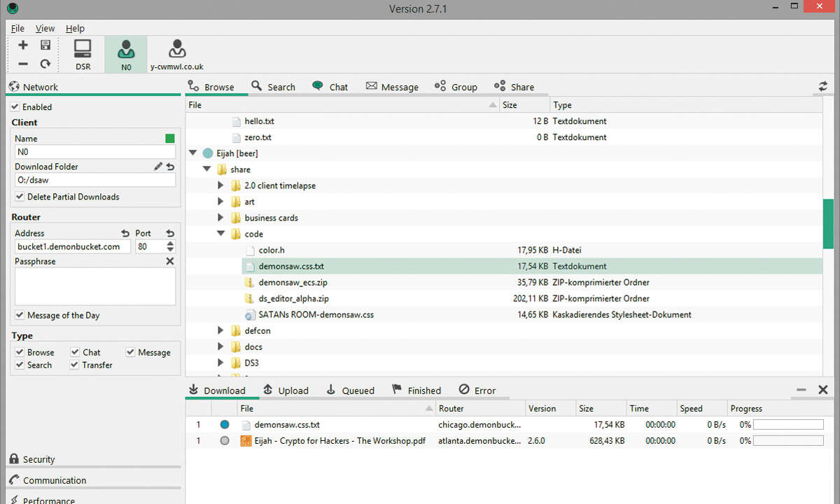Switch to the Message tab
840x504 pixels.
[x=392, y=87]
